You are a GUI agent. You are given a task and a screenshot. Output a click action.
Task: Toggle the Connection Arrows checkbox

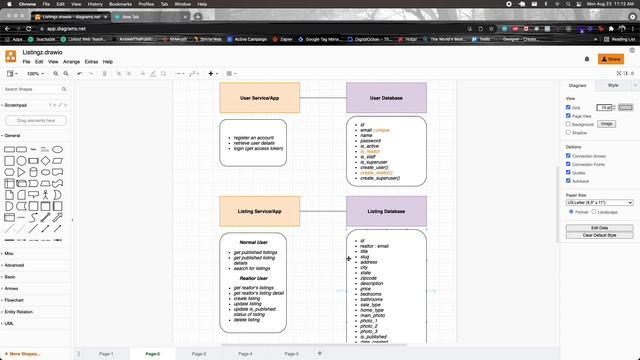pyautogui.click(x=568, y=156)
